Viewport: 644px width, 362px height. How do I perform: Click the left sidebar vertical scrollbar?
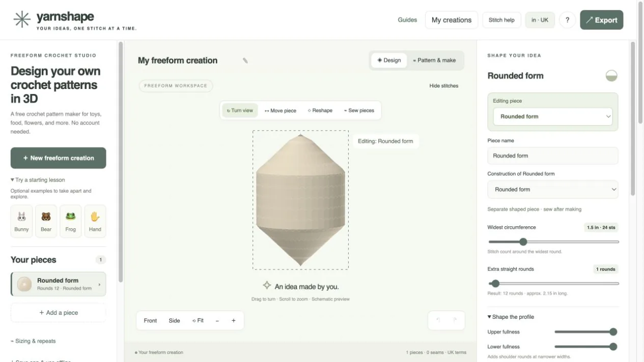121,162
